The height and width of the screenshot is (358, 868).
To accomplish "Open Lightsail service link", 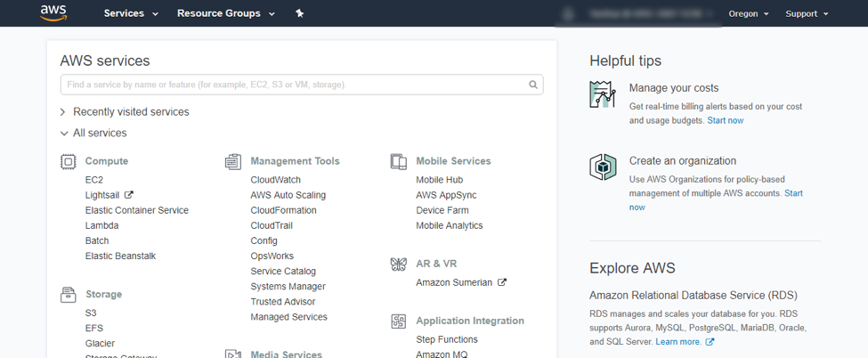I will [102, 195].
